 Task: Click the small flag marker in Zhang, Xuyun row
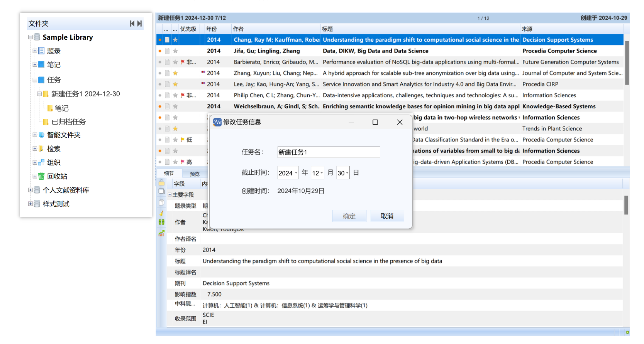pos(203,72)
